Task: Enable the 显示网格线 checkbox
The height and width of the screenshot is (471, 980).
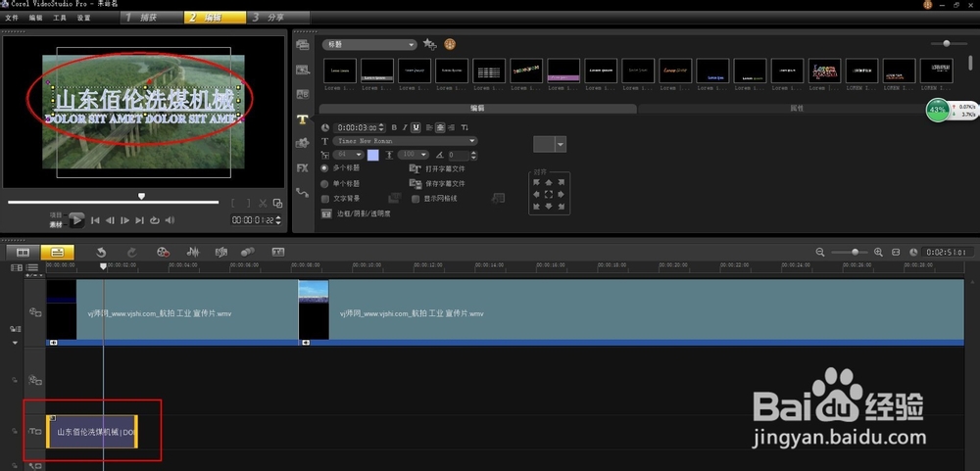Action: coord(416,198)
